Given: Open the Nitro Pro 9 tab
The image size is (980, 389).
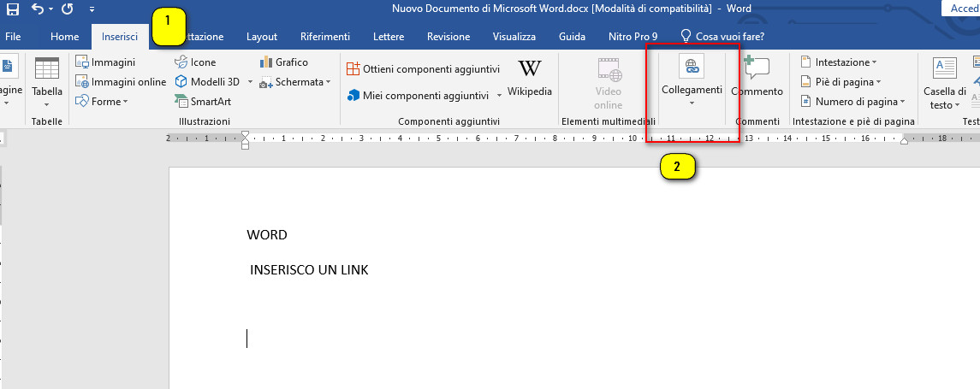Looking at the screenshot, I should point(633,37).
